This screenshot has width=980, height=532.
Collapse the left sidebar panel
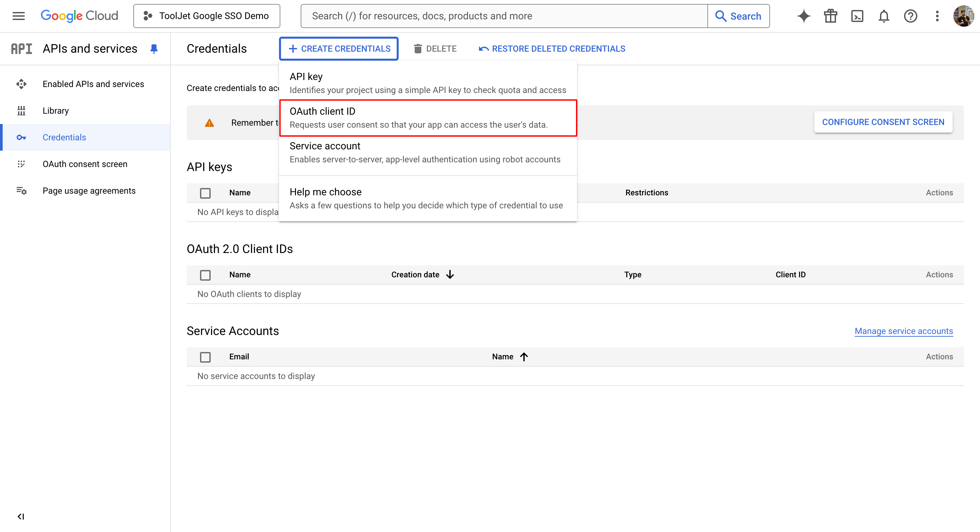pos(21,516)
